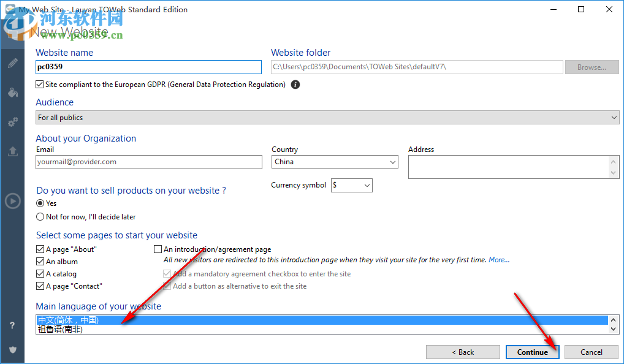
Task: Click the Continue button
Action: tap(533, 352)
